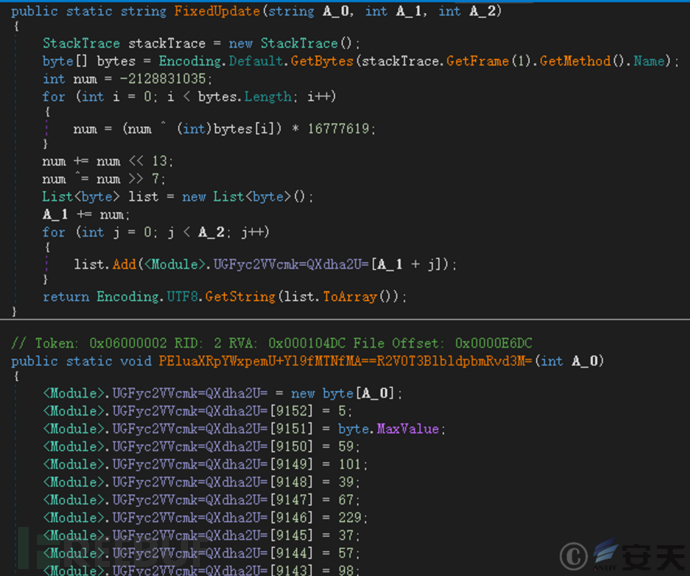Click the Length property of bytes

click(x=268, y=96)
